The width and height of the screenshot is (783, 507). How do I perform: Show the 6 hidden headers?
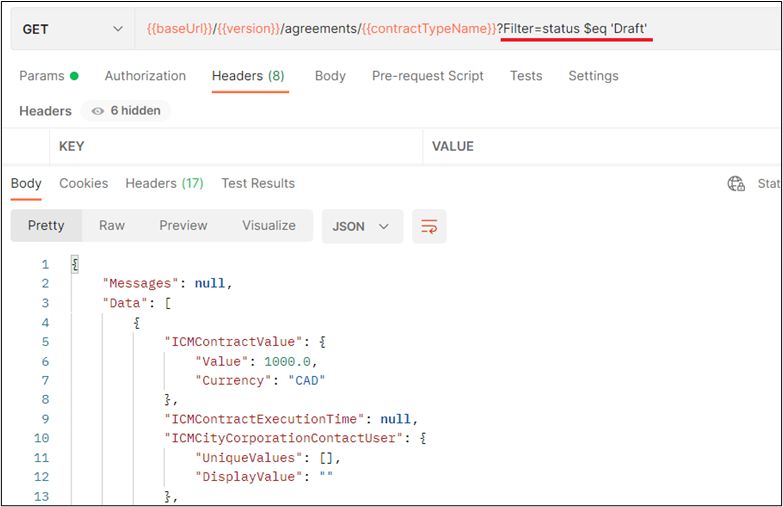pyautogui.click(x=126, y=111)
